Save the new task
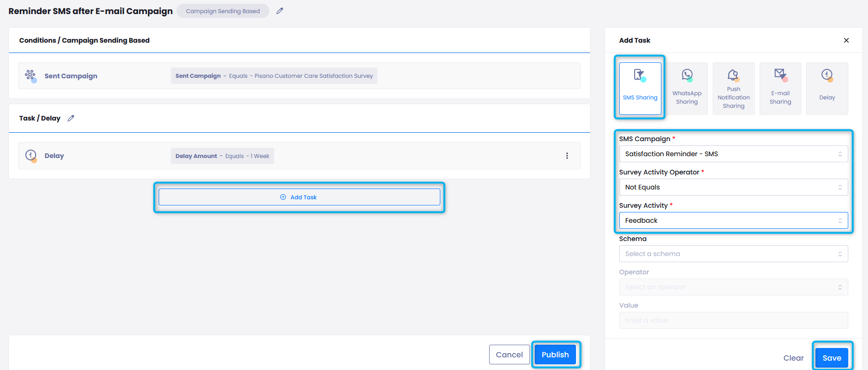 (831, 358)
